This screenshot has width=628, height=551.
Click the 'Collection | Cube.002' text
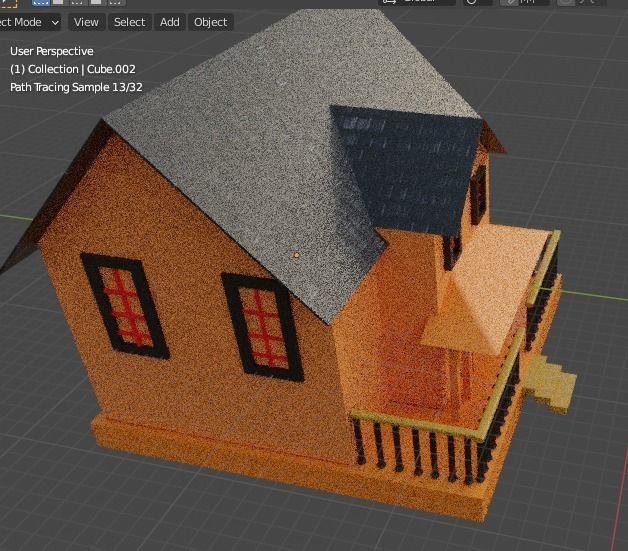pos(82,69)
